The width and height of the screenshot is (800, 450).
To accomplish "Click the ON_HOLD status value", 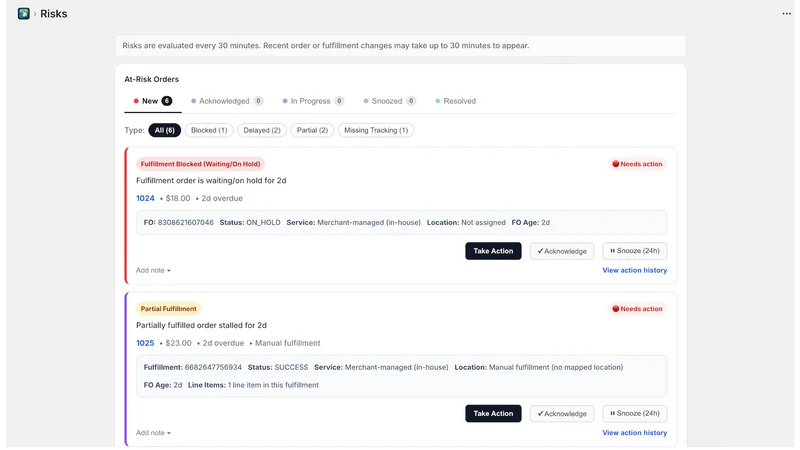I will coord(263,222).
